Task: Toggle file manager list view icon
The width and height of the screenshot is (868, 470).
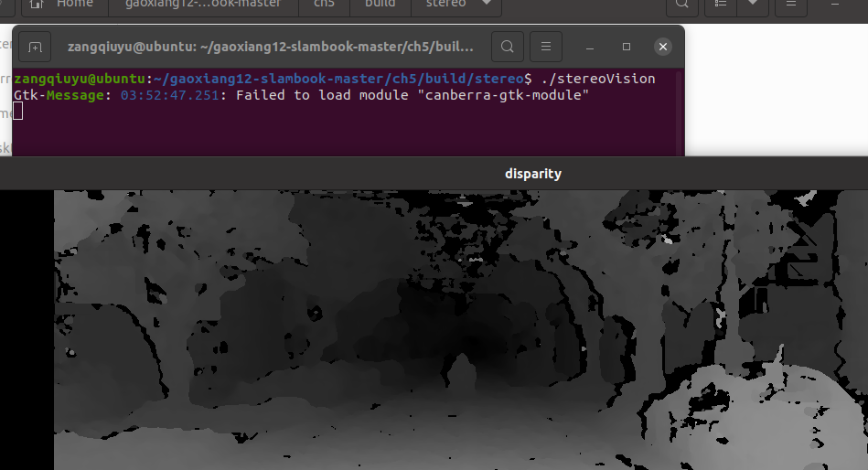Action: coord(720,5)
